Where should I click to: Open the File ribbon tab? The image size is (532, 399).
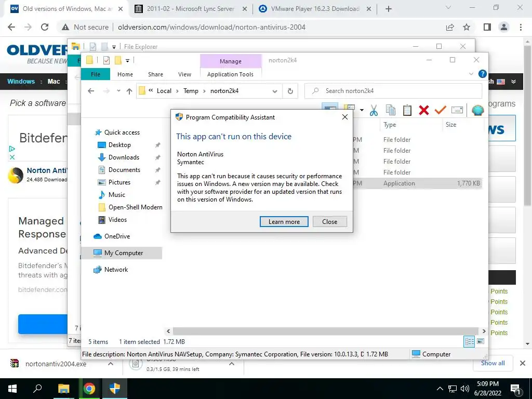pos(96,74)
